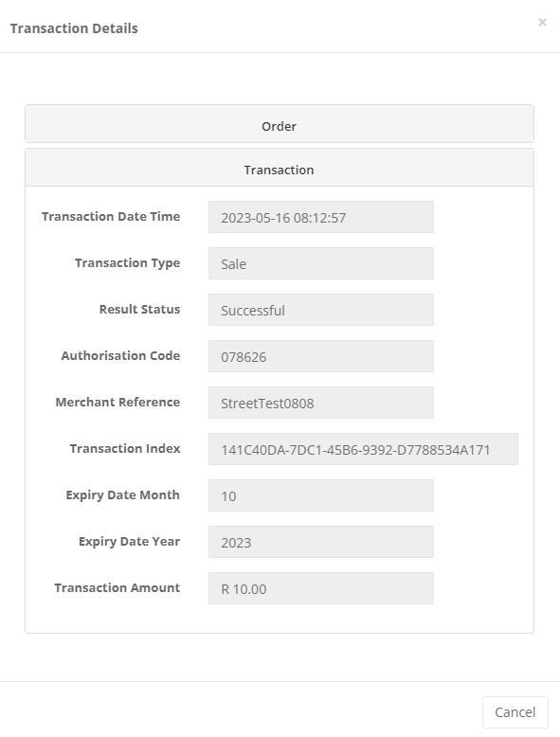The image size is (560, 737).
Task: Click the Merchant Reference label
Action: coord(118,402)
